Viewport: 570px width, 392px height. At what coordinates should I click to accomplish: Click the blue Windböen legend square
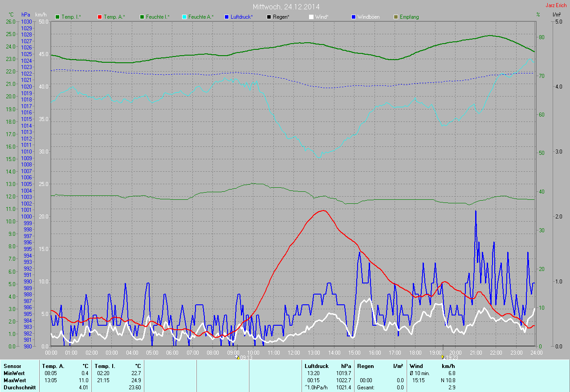pos(354,17)
